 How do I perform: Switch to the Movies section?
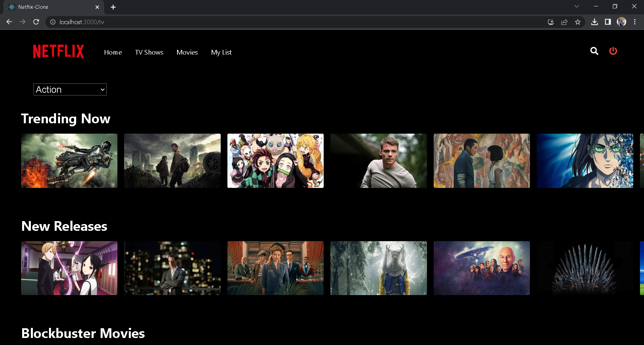tap(187, 52)
